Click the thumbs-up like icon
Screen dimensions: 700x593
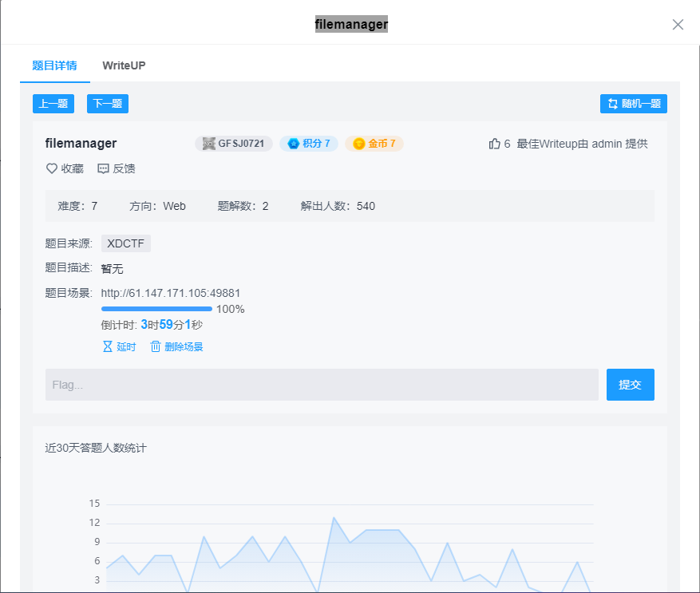point(494,144)
